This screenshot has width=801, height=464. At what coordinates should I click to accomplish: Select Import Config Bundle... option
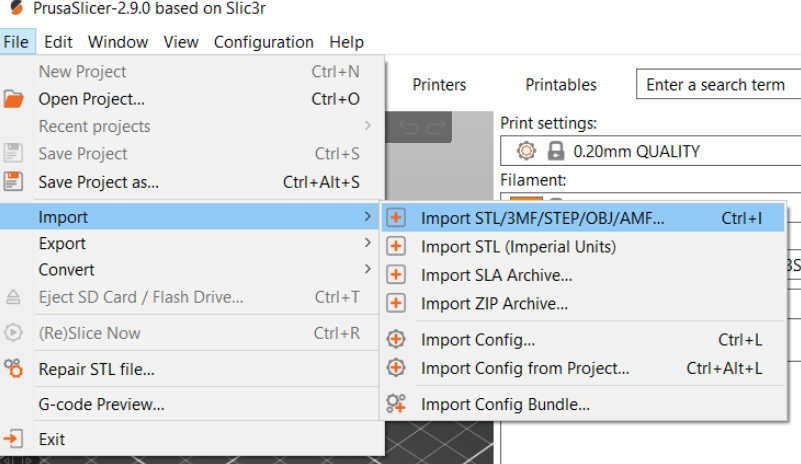[x=583, y=404]
